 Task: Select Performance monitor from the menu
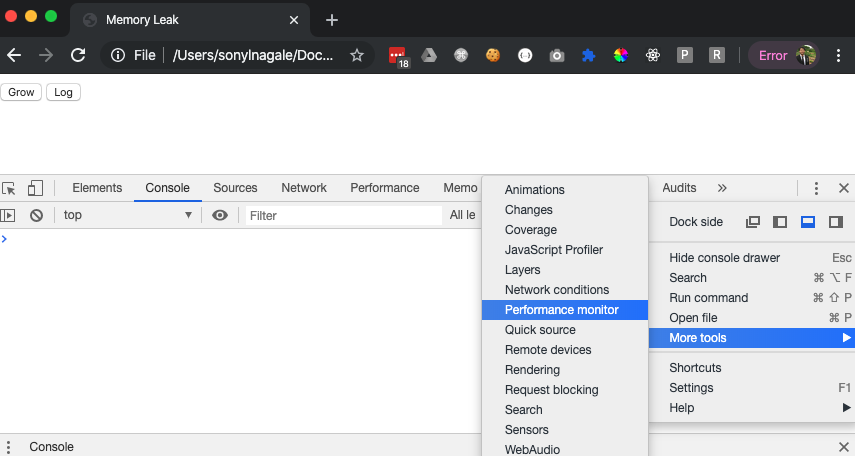pyautogui.click(x=561, y=310)
